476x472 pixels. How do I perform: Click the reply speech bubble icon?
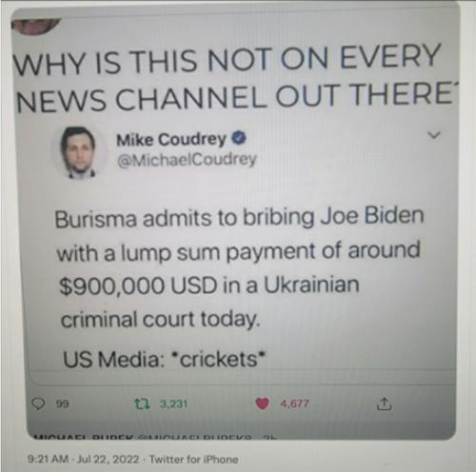tap(38, 404)
